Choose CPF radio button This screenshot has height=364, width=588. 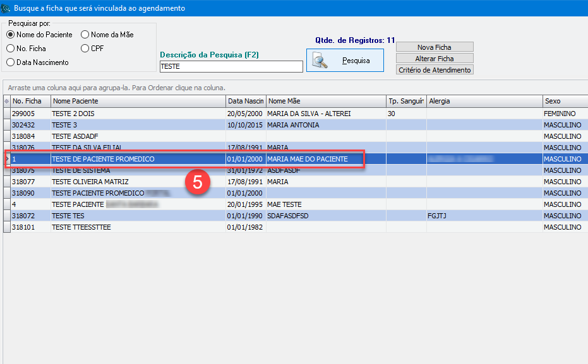coord(85,48)
